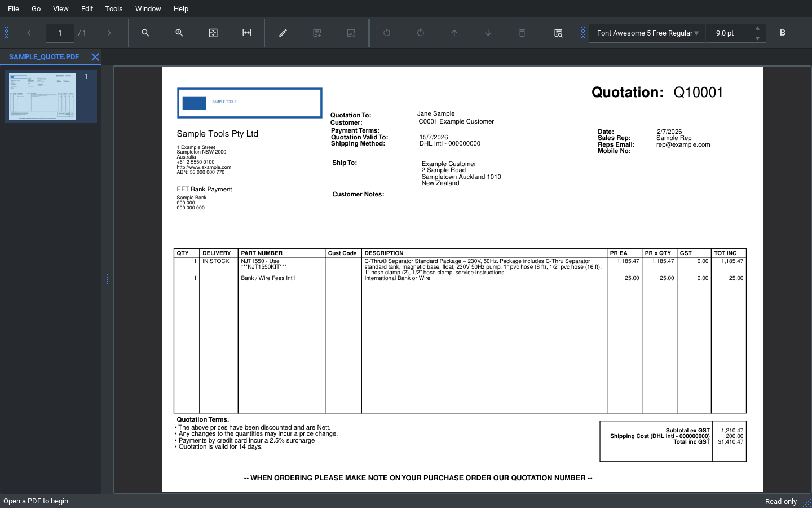
Task: Move page up arrow
Action: [454, 33]
